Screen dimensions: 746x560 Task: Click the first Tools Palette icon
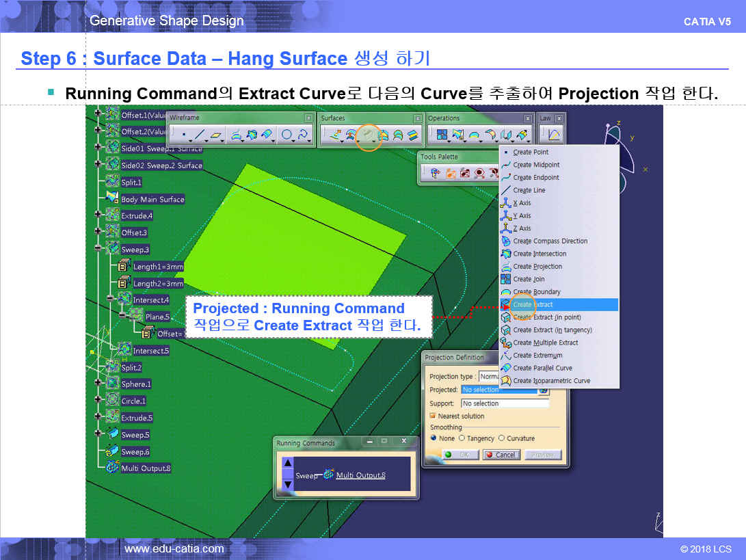(x=435, y=174)
